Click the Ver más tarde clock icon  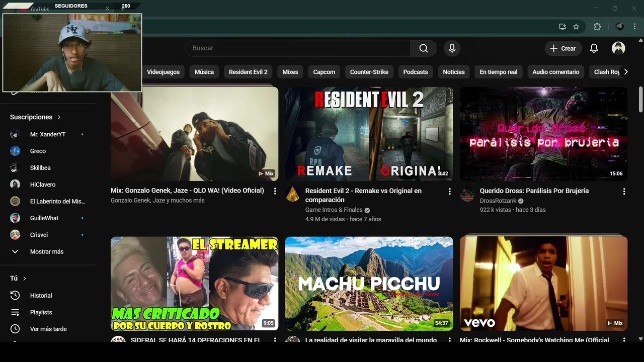point(15,329)
